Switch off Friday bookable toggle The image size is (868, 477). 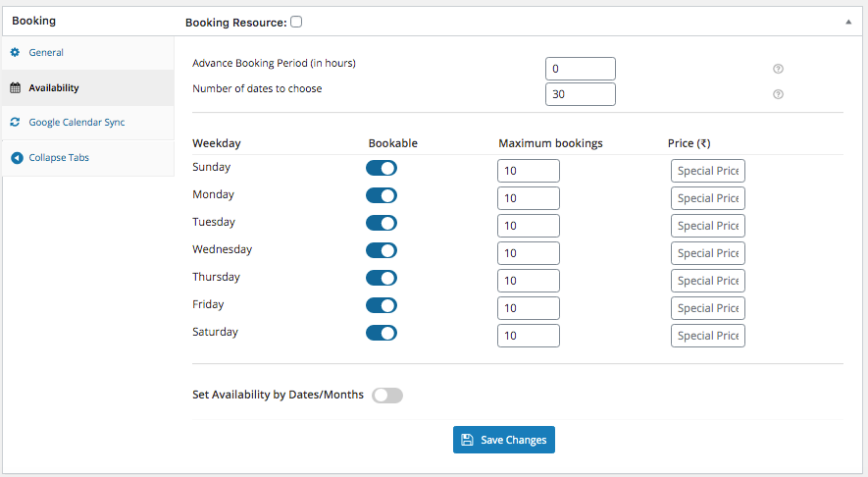click(x=382, y=305)
